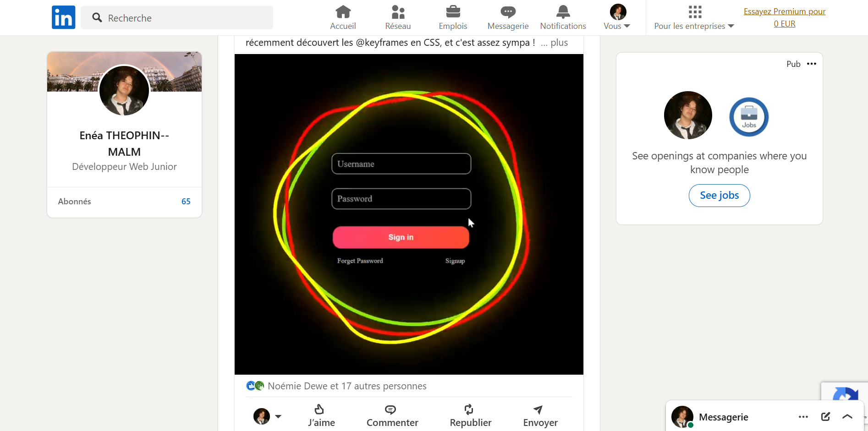Open the Notifications bell icon
The width and height of the screenshot is (868, 431).
(x=563, y=11)
